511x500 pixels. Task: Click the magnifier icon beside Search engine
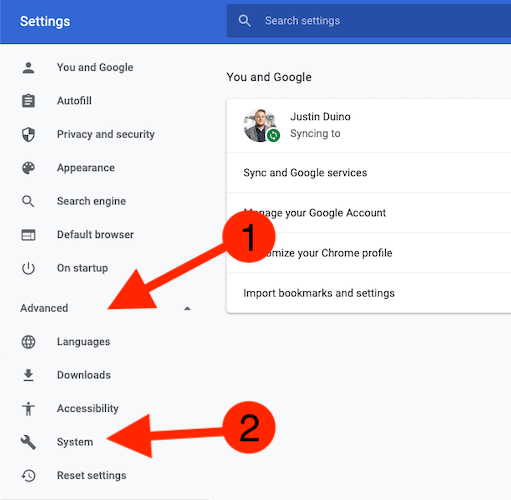pos(28,201)
